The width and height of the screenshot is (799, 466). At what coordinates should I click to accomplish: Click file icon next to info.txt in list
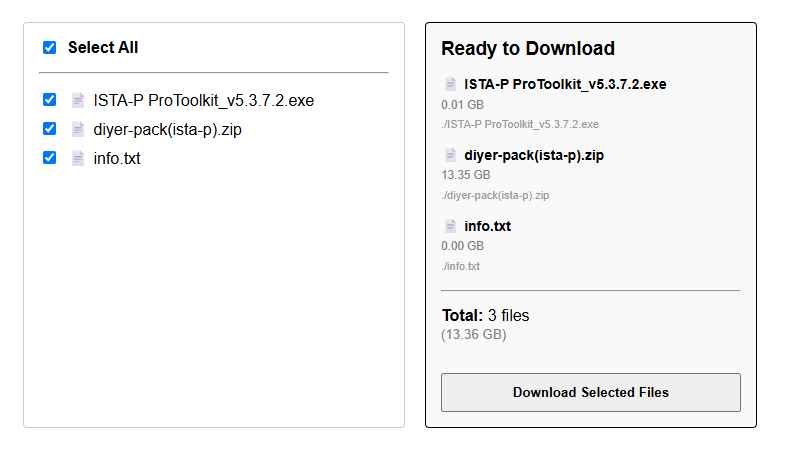(x=77, y=158)
